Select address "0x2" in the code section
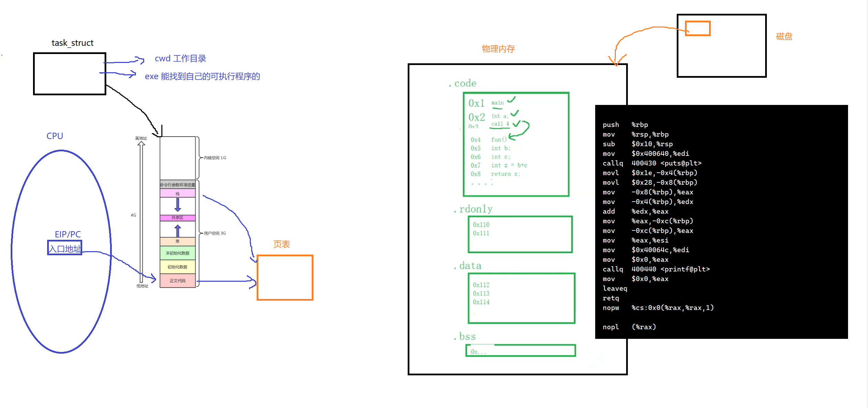This screenshot has height=408, width=868. point(476,117)
